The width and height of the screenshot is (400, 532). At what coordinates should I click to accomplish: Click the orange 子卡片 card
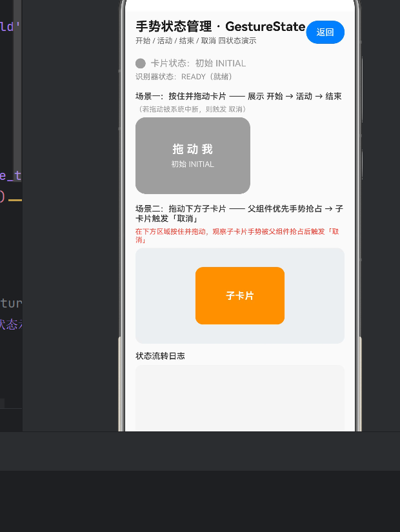(240, 295)
